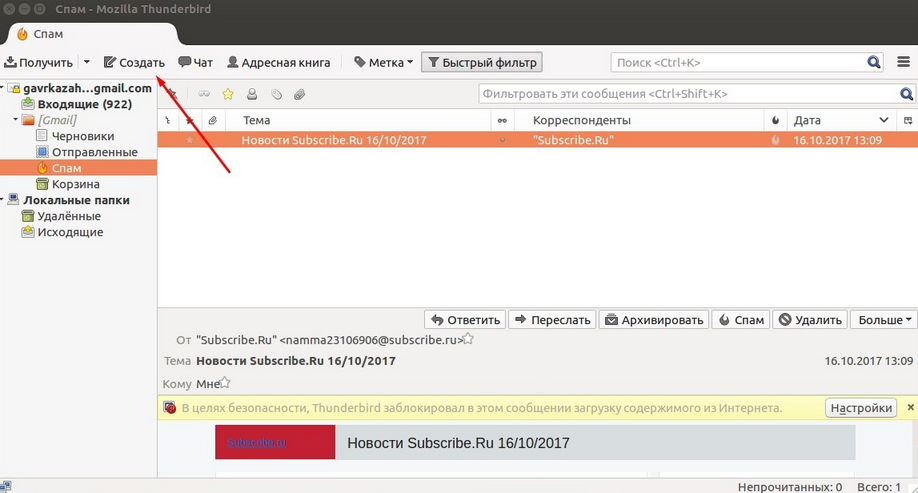The image size is (918, 493).
Task: Sort by the attachment column header
Action: [x=213, y=120]
